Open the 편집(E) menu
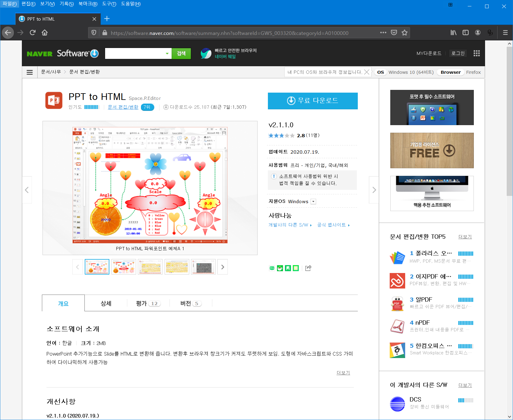Viewport: 513px width, 420px height. tap(29, 4)
